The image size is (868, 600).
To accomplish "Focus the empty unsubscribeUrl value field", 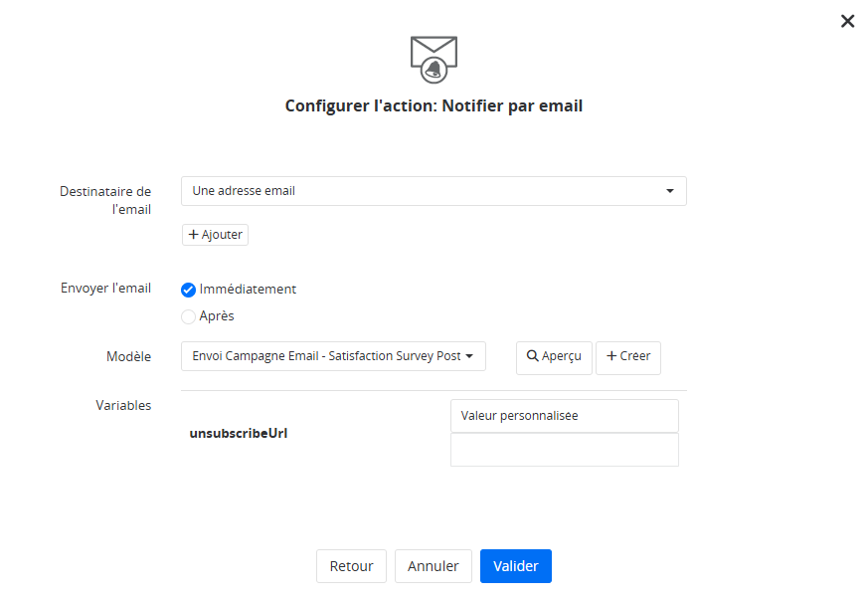I will [x=564, y=450].
